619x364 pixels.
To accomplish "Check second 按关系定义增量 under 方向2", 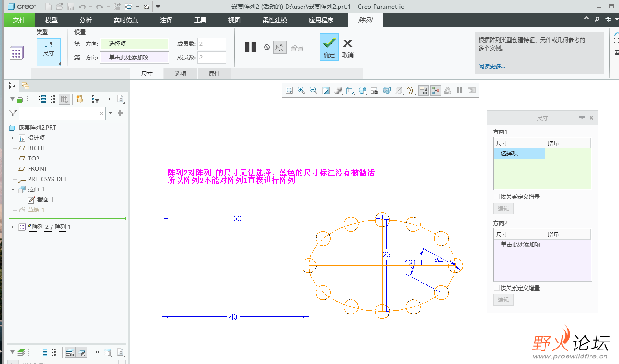I will coord(497,288).
